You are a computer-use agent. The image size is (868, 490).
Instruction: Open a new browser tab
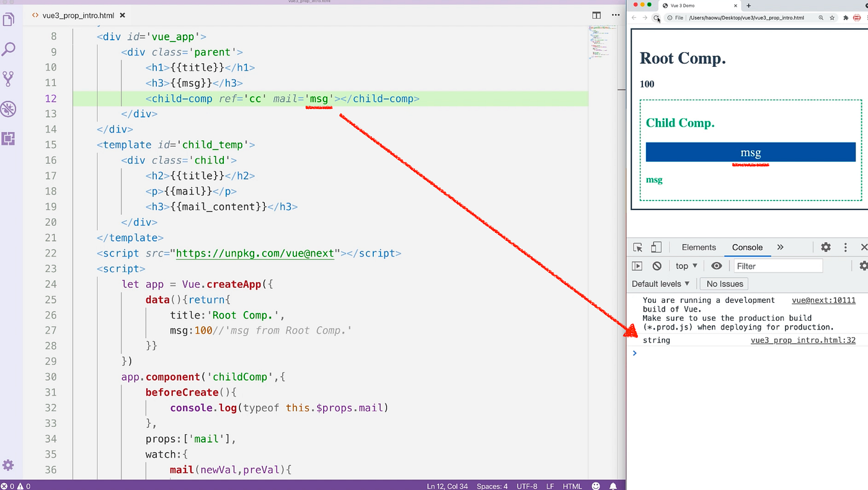coord(748,5)
